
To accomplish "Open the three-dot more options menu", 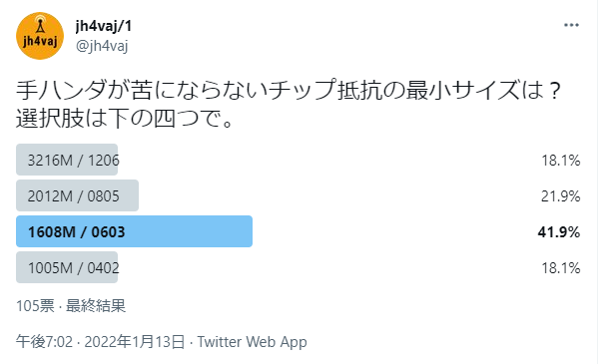I will pyautogui.click(x=571, y=25).
